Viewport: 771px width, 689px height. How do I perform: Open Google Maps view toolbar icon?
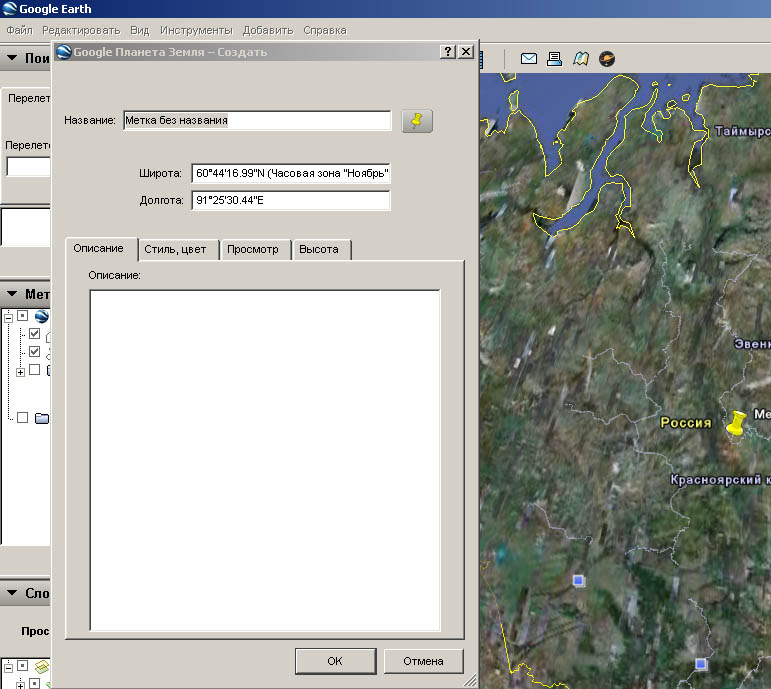pyautogui.click(x=581, y=59)
